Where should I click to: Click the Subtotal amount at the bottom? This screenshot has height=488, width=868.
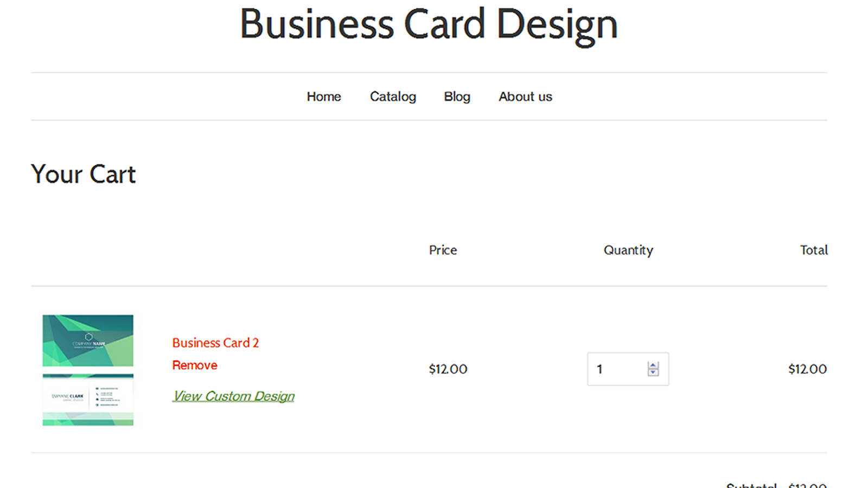(x=807, y=485)
